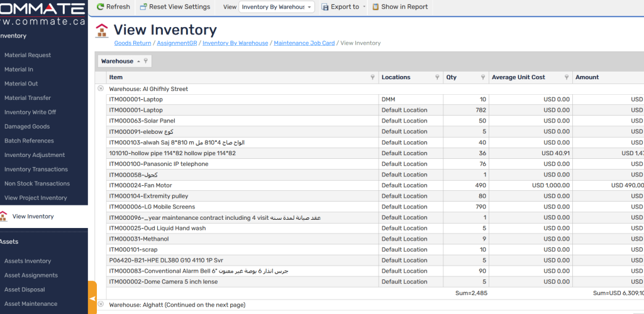Select Inventory Transactions in sidebar
Viewport: 644px width, 314px height.
pos(36,170)
